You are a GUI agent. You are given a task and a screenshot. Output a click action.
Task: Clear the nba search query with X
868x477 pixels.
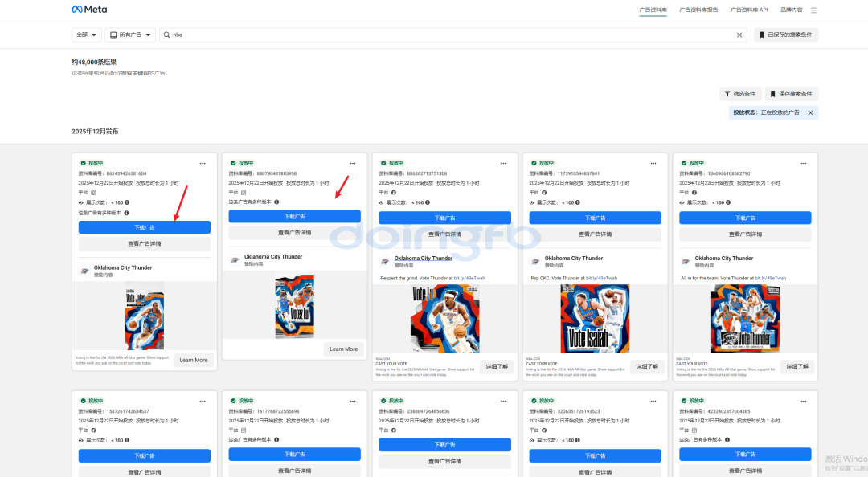[739, 35]
